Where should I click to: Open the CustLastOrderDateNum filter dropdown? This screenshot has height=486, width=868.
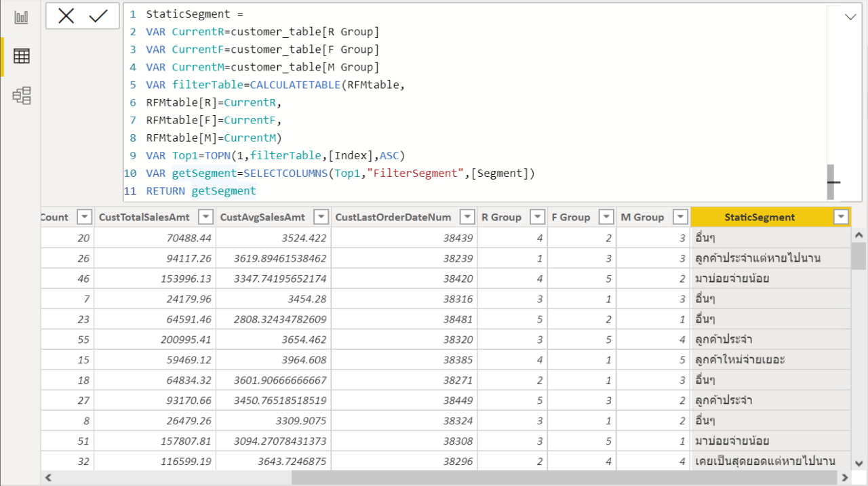[x=467, y=217]
